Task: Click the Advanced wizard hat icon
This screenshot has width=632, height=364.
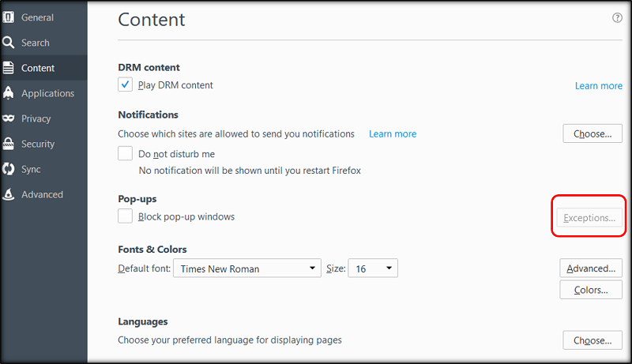Action: 9,194
